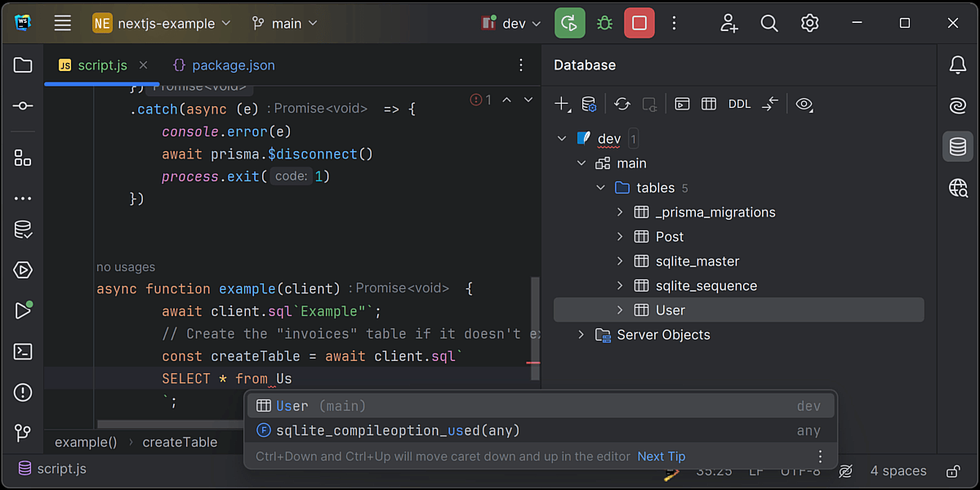Viewport: 980px width, 490px height.
Task: Stop the running dev process
Action: click(639, 24)
